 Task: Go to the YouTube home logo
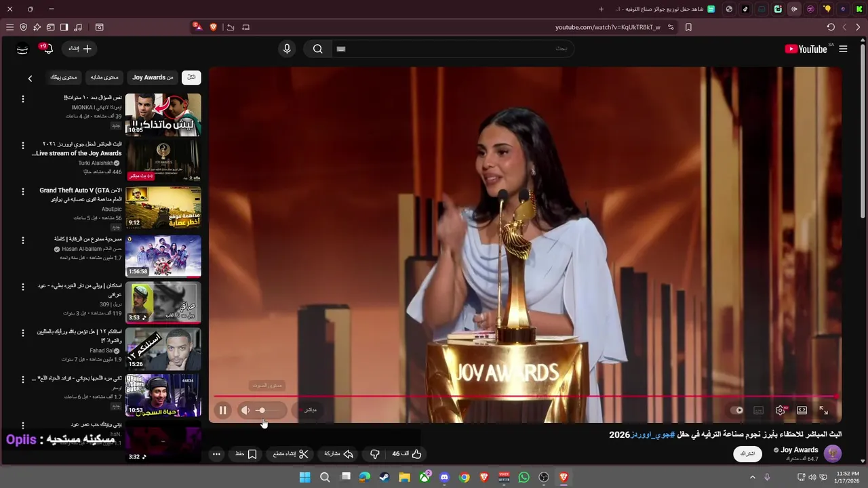[806, 49]
